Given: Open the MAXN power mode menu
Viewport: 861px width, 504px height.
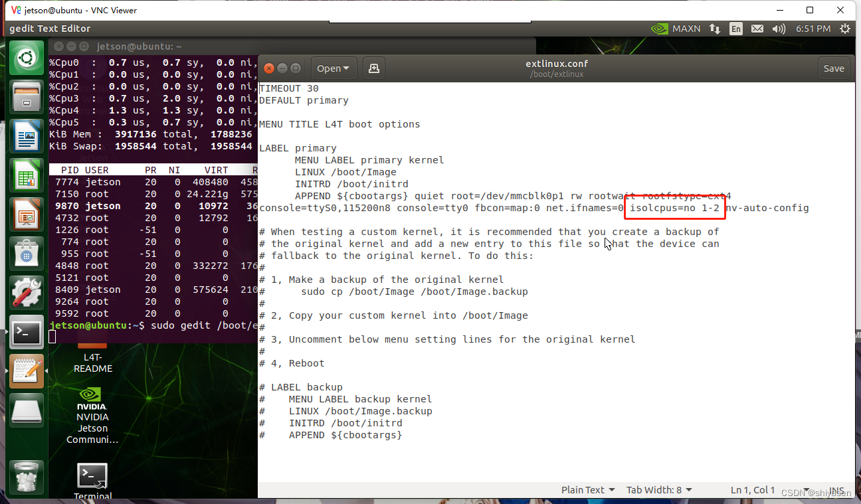Looking at the screenshot, I should coord(679,29).
